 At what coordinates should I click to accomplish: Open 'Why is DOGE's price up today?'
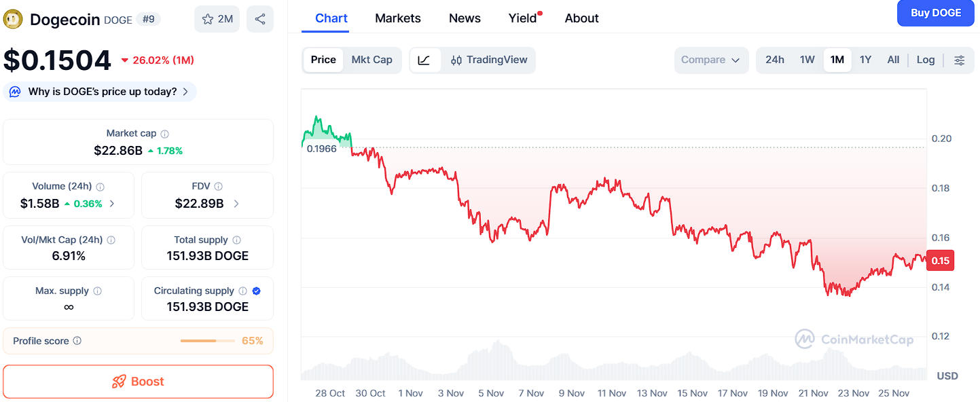[101, 92]
